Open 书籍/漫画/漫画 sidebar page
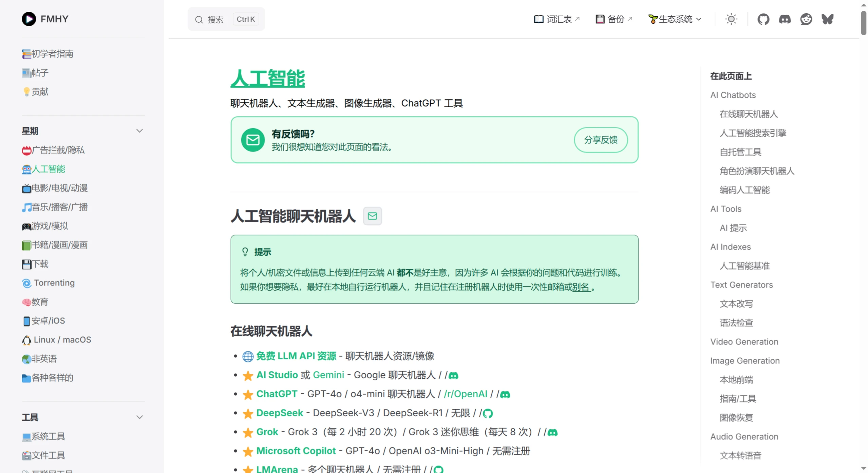Image resolution: width=868 pixels, height=473 pixels. point(55,245)
